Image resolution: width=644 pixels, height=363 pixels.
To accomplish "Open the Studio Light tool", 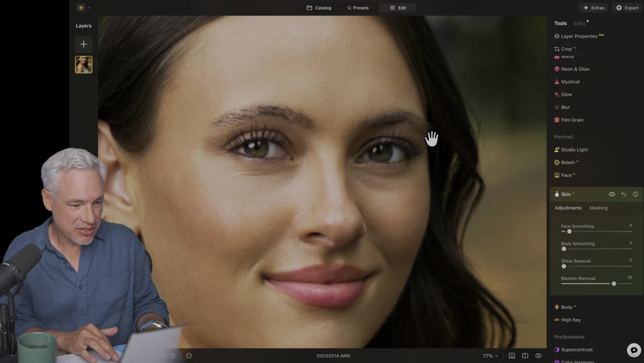I will point(570,150).
